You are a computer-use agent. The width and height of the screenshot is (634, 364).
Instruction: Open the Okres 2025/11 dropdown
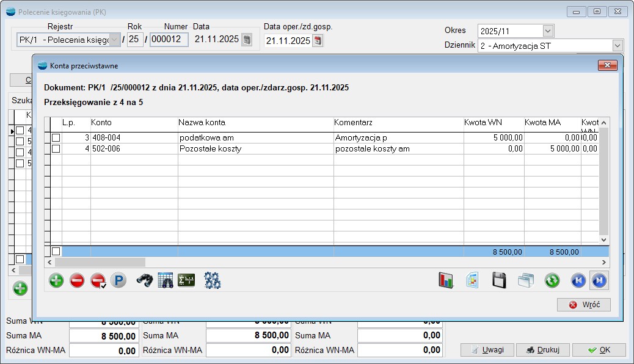(x=548, y=31)
